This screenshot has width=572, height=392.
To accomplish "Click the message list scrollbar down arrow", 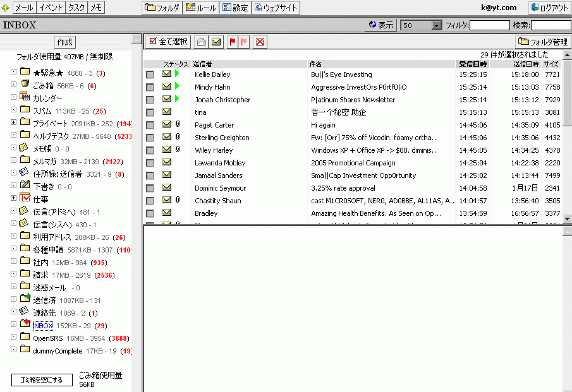I will tap(567, 218).
